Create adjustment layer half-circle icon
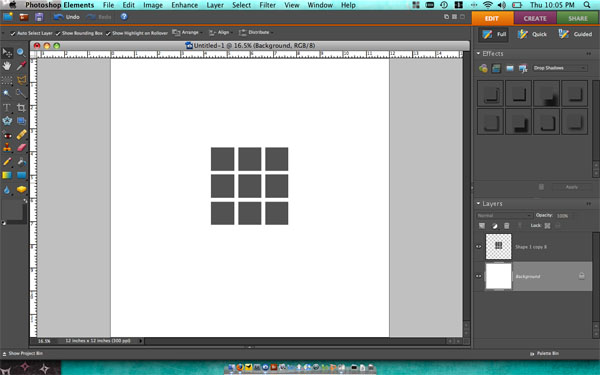Viewport: 600px width, 375px height. tap(494, 226)
